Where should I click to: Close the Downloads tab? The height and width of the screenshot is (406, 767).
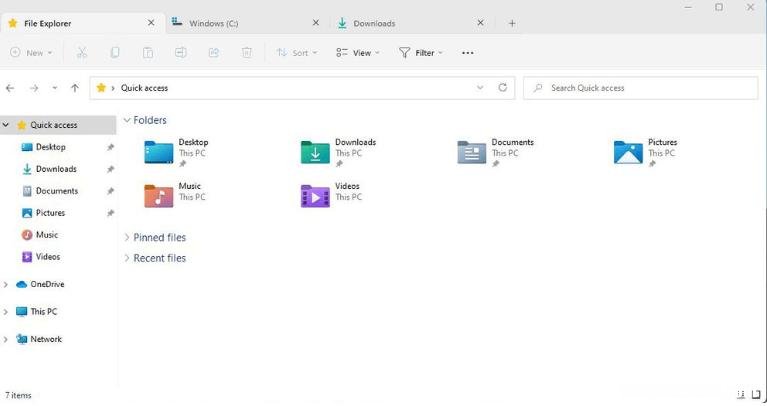[480, 23]
